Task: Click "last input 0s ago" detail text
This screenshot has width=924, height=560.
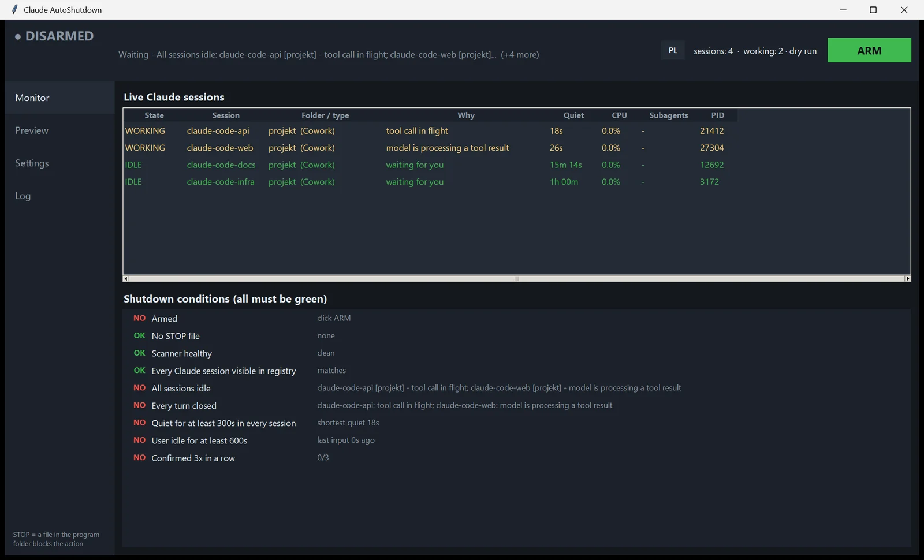Action: click(345, 440)
